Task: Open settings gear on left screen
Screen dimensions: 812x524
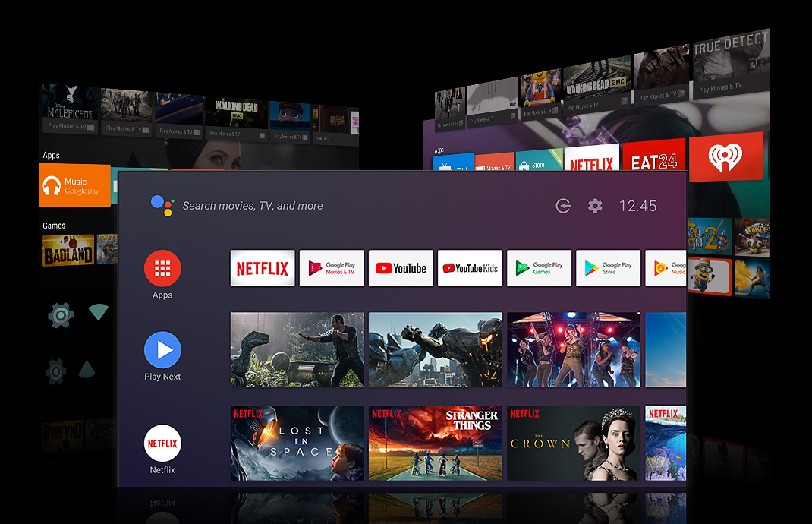Action: (61, 315)
